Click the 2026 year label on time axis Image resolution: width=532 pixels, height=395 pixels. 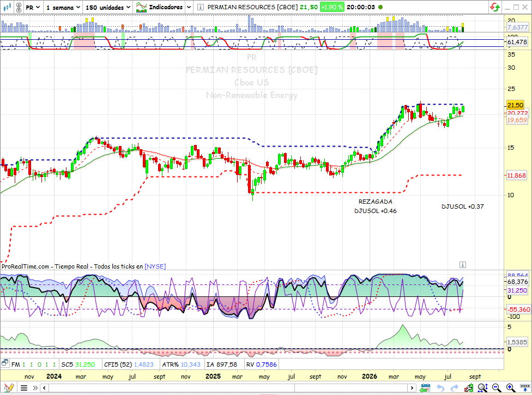(x=370, y=376)
